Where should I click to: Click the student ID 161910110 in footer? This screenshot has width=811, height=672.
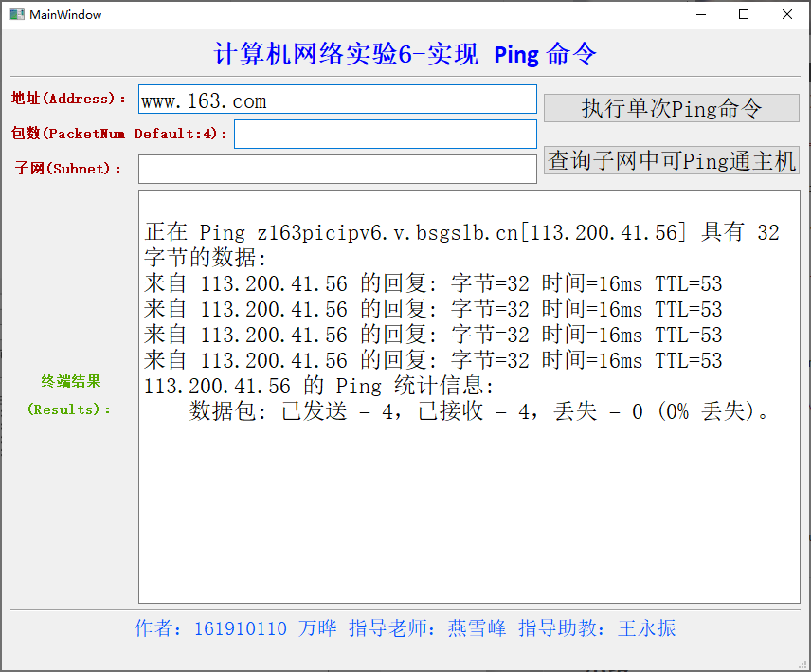tap(240, 628)
